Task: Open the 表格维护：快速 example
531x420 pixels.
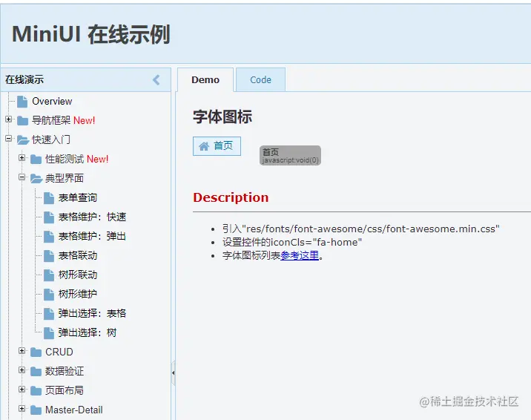Action: click(x=92, y=217)
